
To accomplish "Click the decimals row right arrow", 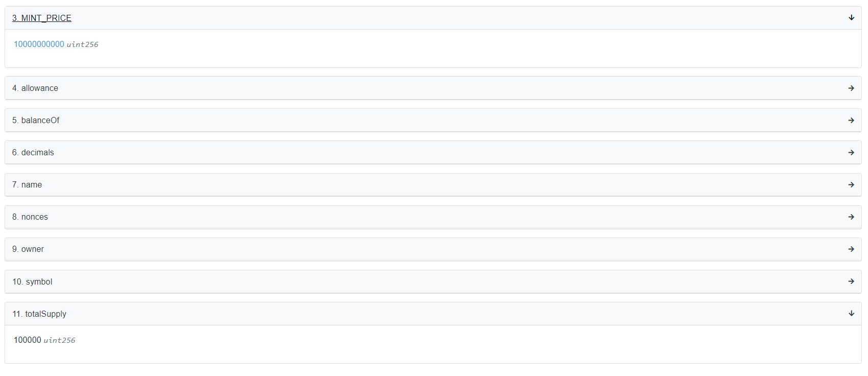I will [851, 153].
